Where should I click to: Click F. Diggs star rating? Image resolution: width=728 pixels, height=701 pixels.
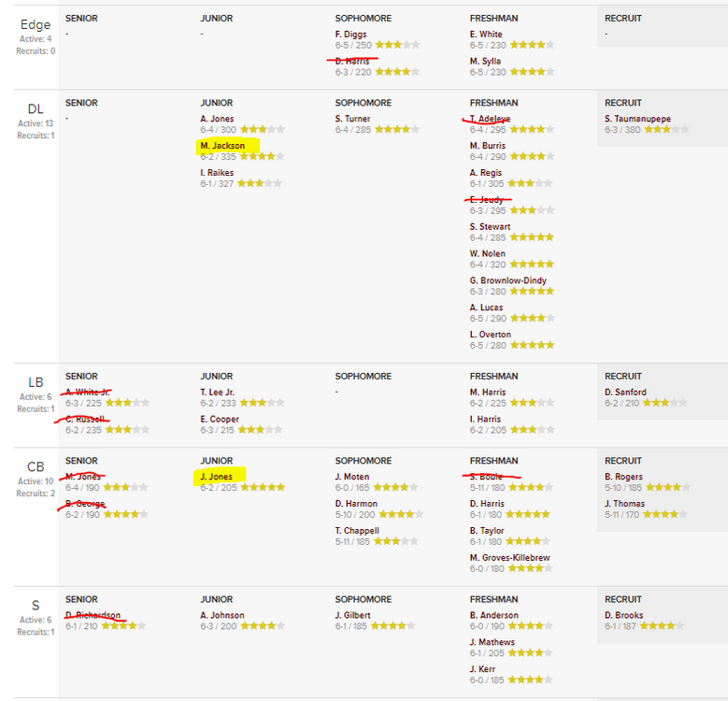[397, 45]
